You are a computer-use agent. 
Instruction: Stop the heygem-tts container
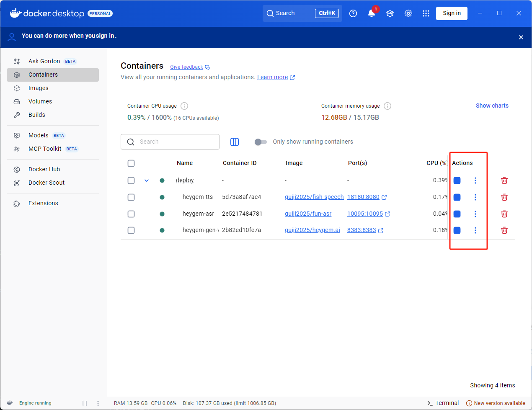[457, 197]
